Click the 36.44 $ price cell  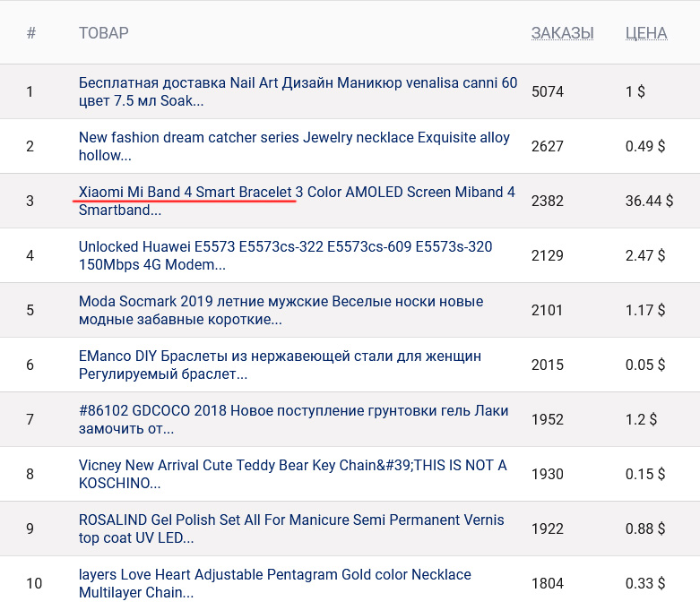(x=649, y=201)
